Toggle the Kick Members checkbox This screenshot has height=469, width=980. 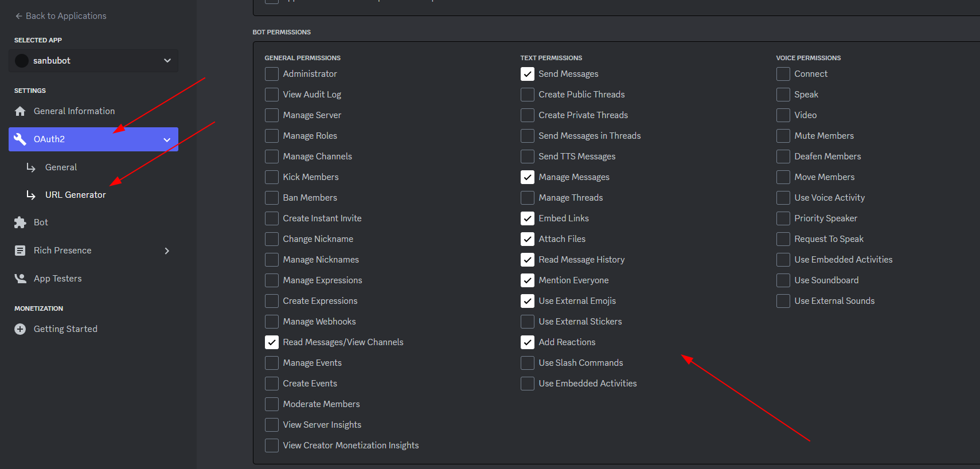pyautogui.click(x=272, y=177)
